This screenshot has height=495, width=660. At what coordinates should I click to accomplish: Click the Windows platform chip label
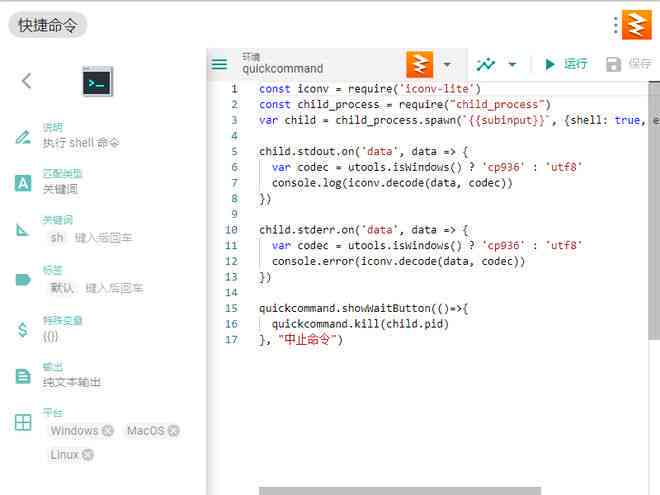(x=75, y=431)
